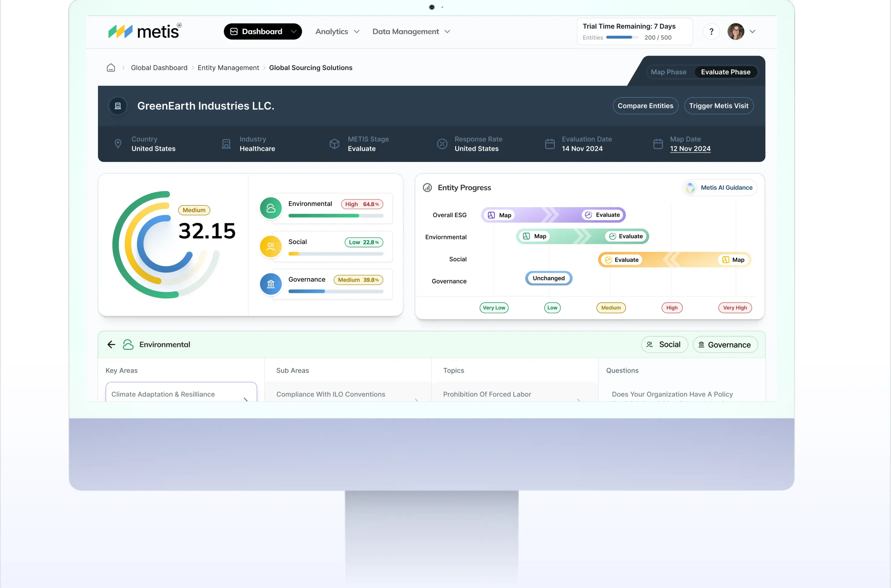Screen dimensions: 891x588
Task: Click the Country location pin icon
Action: pyautogui.click(x=118, y=144)
